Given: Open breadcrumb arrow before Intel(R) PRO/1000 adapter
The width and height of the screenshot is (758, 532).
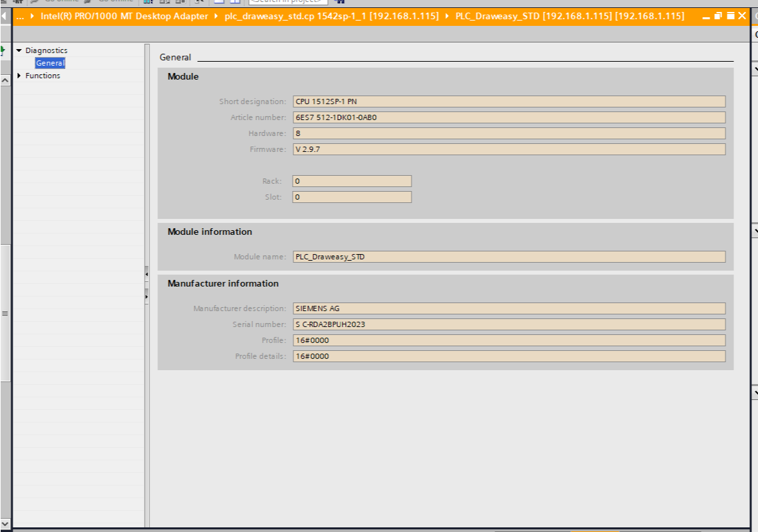Looking at the screenshot, I should (x=32, y=16).
